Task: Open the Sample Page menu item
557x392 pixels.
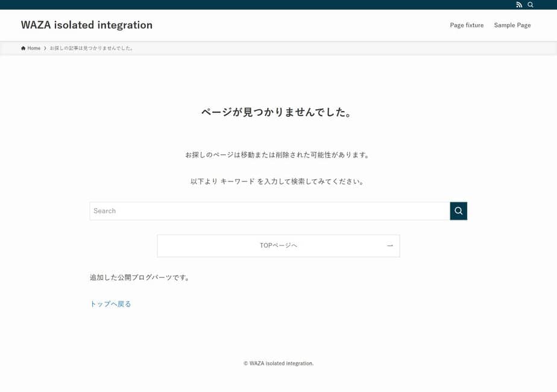Action: (512, 25)
